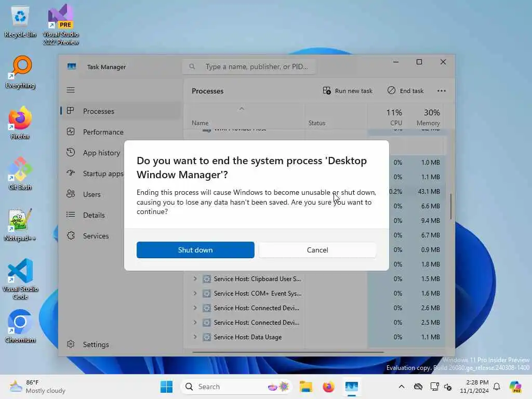Open Copilot Preview icon in taskbar
This screenshot has width=532, height=399.
516,387
